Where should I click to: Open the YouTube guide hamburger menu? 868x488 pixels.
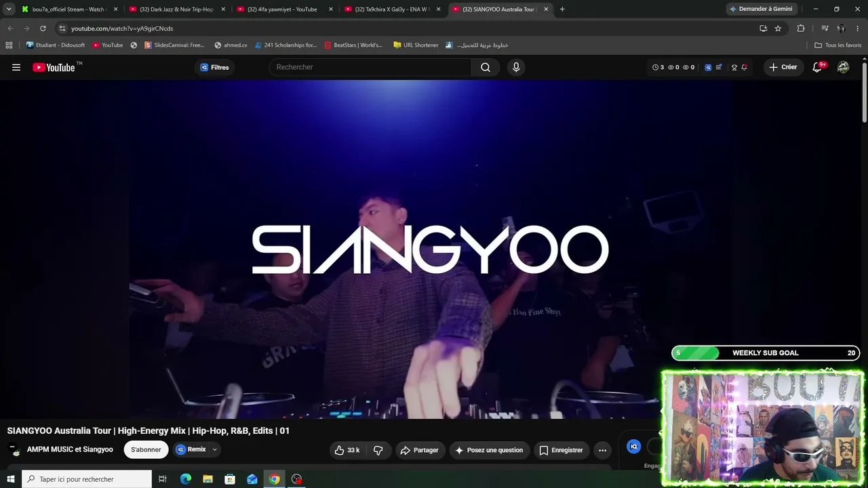click(16, 67)
